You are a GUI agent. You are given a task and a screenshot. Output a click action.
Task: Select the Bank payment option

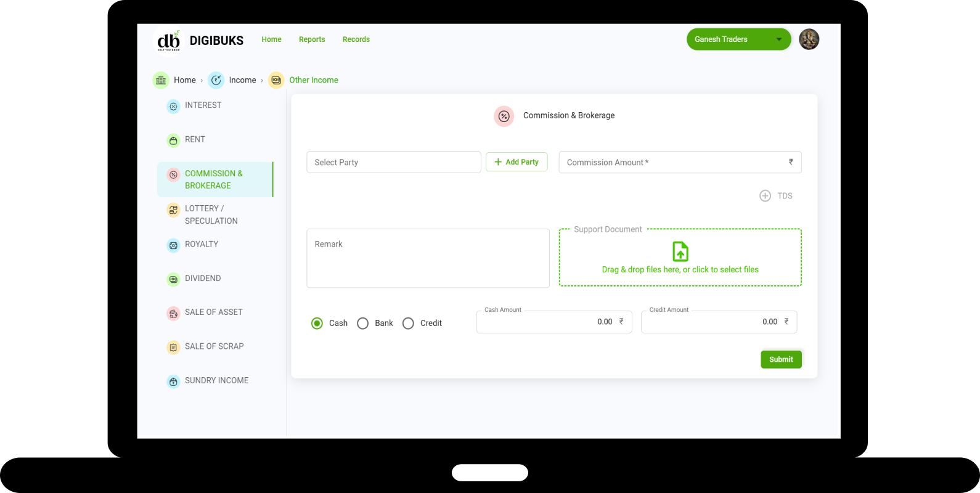point(363,323)
